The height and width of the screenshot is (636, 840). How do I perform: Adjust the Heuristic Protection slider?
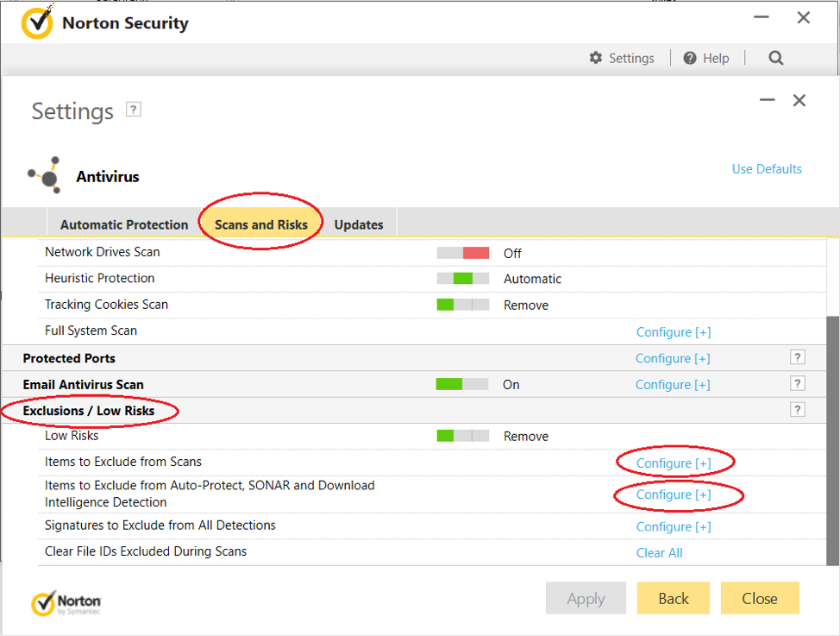(x=463, y=279)
